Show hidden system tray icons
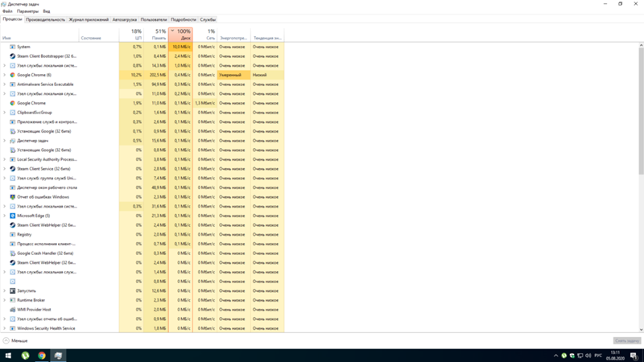Viewport: 644px width, 362px height. tap(555, 356)
